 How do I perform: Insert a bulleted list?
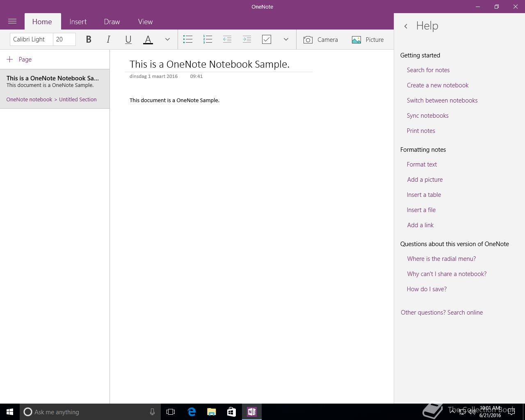click(188, 39)
